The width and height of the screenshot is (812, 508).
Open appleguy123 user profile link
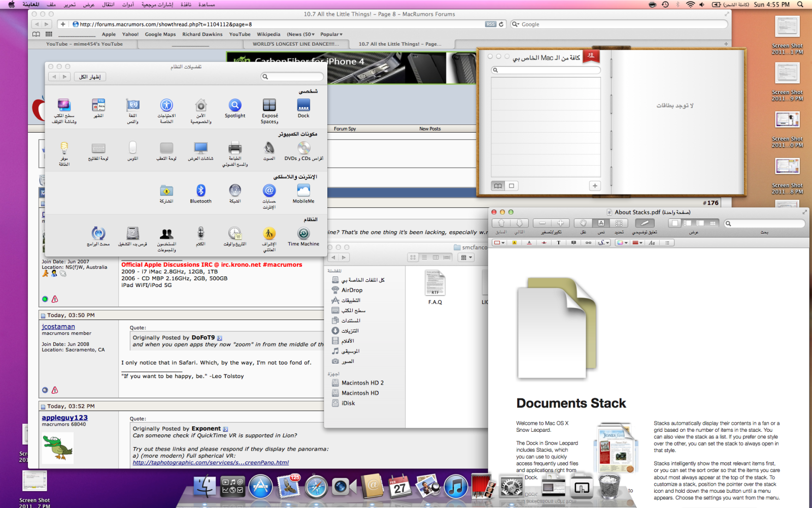pyautogui.click(x=64, y=418)
